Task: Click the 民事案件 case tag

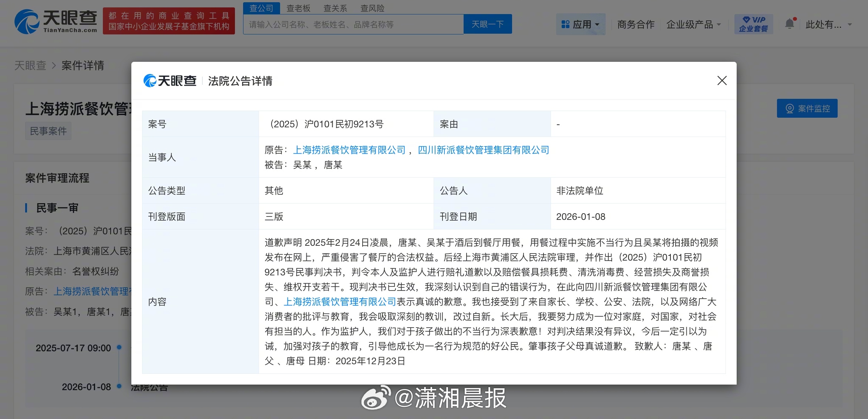Action: (48, 131)
